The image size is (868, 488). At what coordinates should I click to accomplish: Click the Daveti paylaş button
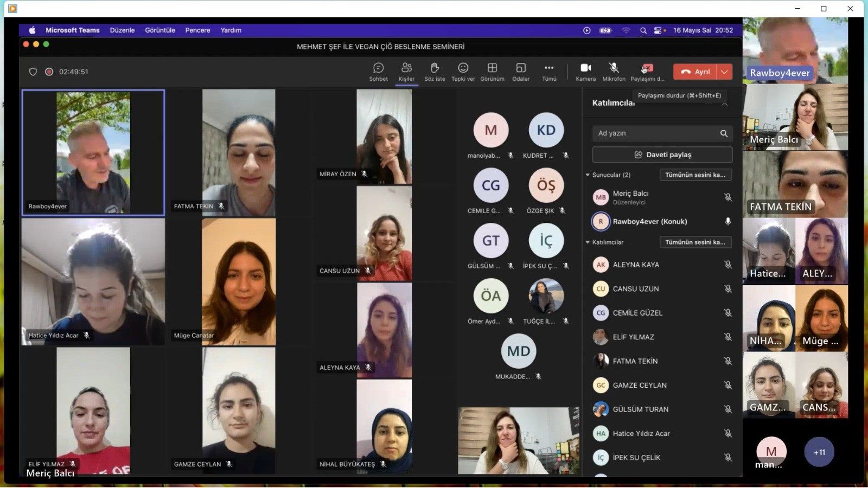662,155
